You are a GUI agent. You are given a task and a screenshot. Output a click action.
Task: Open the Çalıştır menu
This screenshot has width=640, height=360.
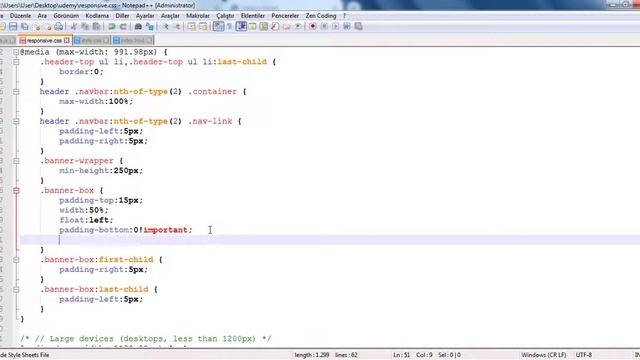coord(225,16)
